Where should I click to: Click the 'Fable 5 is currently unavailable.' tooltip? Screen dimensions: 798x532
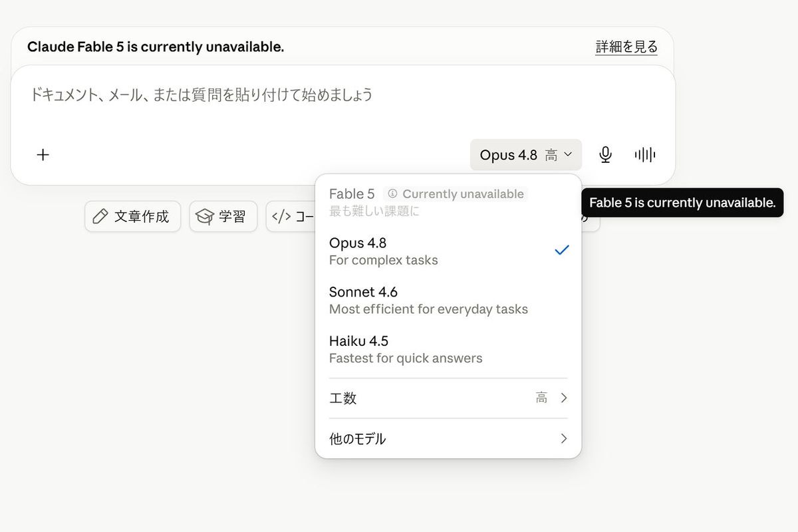click(x=682, y=203)
